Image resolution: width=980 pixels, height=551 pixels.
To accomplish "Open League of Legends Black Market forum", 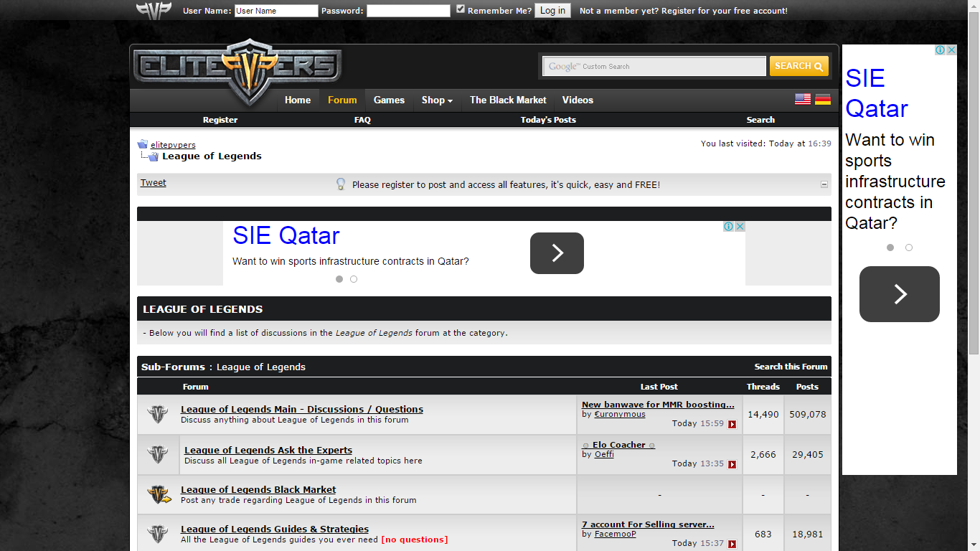I will click(x=258, y=490).
